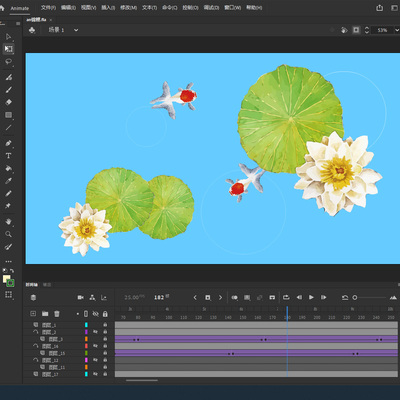Click the Home icon at top left
This screenshot has height=400, width=400.
point(2,8)
